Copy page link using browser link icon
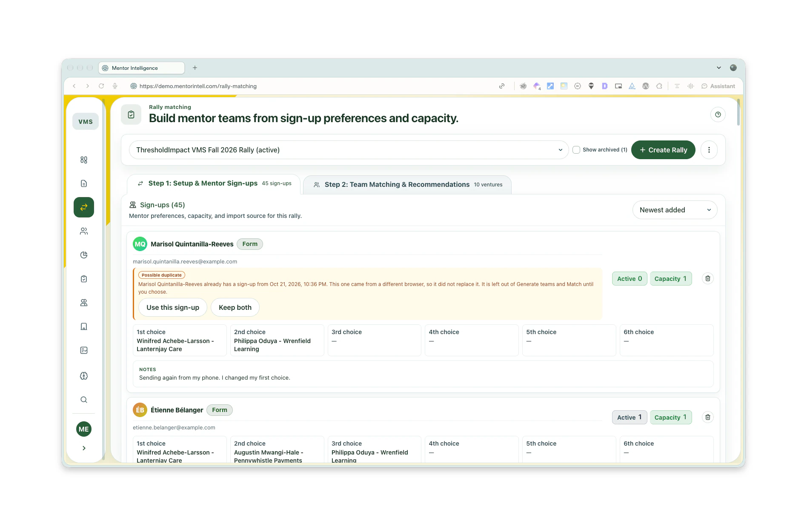Viewport: 807px width, 532px height. click(x=502, y=86)
